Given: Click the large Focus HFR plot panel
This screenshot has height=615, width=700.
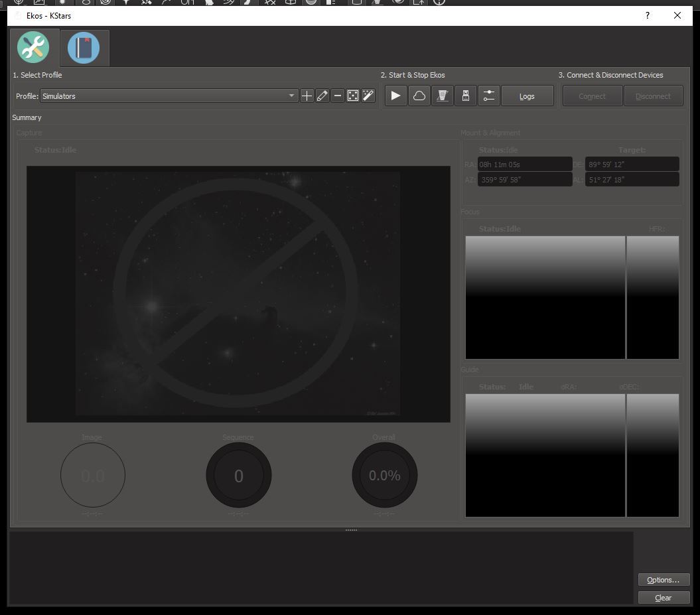Looking at the screenshot, I should click(x=545, y=297).
